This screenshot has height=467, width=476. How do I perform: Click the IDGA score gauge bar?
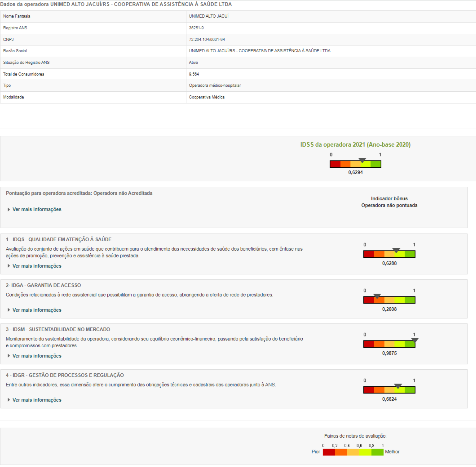389,300
